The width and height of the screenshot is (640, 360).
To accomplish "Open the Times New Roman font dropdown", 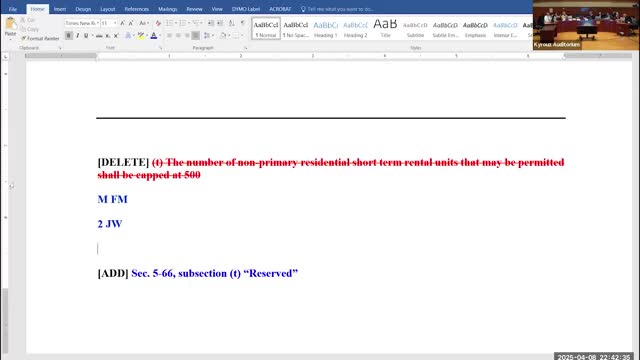I will 98,23.
